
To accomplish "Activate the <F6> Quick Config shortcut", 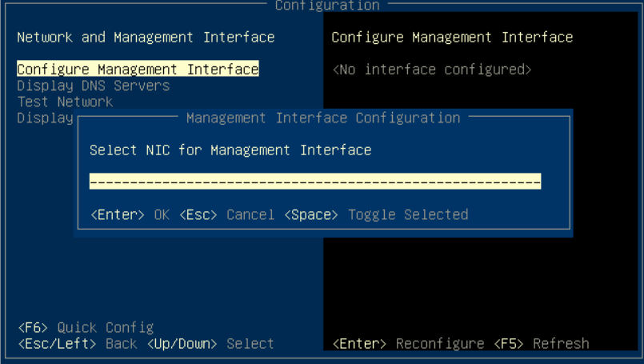I will click(85, 327).
